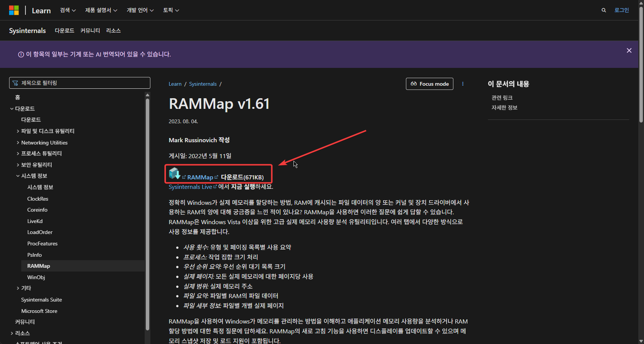Open the 리소스 tab in Sysinternals bar
The height and width of the screenshot is (344, 644).
[114, 31]
